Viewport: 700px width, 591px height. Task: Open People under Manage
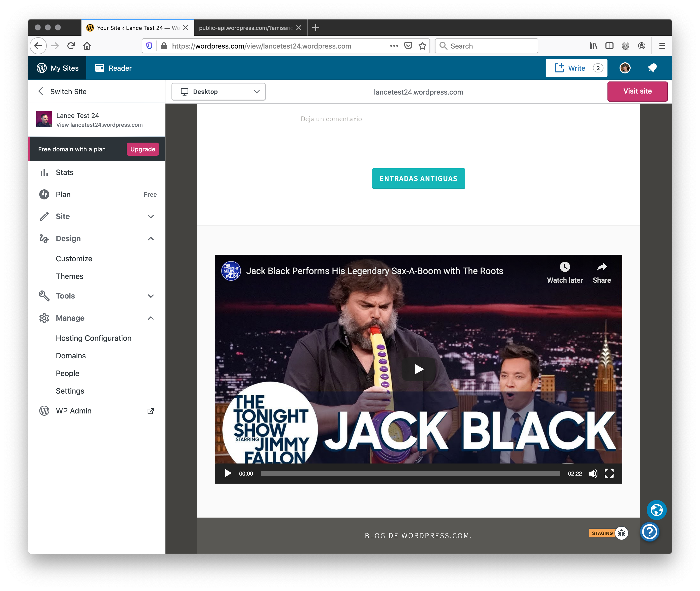(x=67, y=373)
